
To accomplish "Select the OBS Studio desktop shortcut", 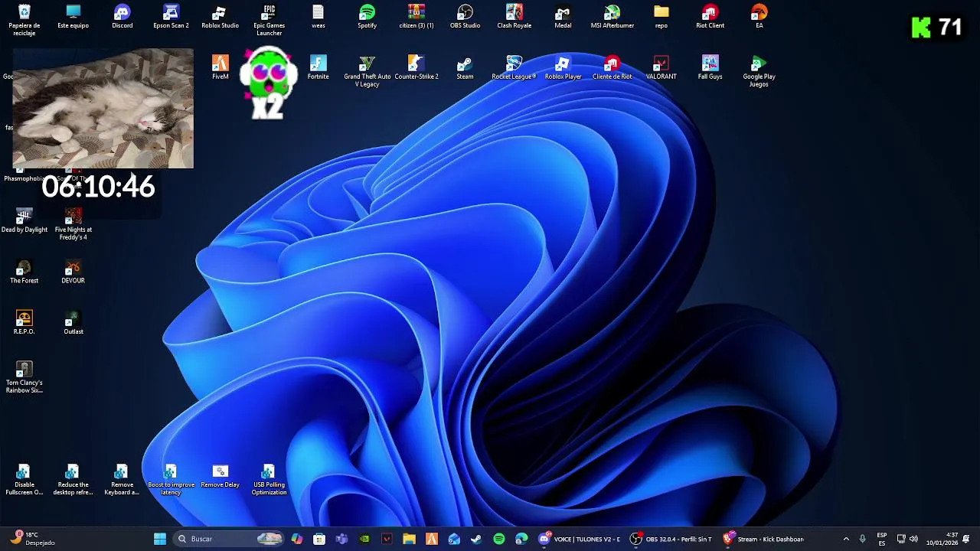I will point(465,17).
